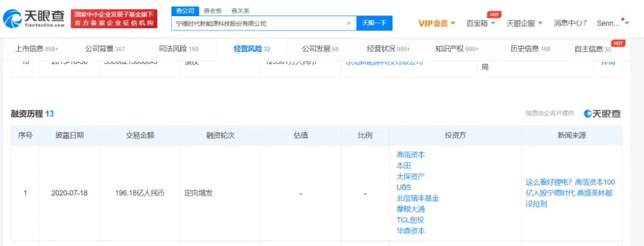Go to the 上市信息 tab
Screen dimensions: 644x246
[x=36, y=48]
